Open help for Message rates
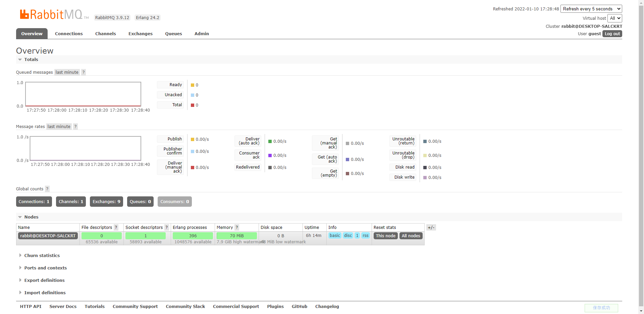 pyautogui.click(x=75, y=126)
